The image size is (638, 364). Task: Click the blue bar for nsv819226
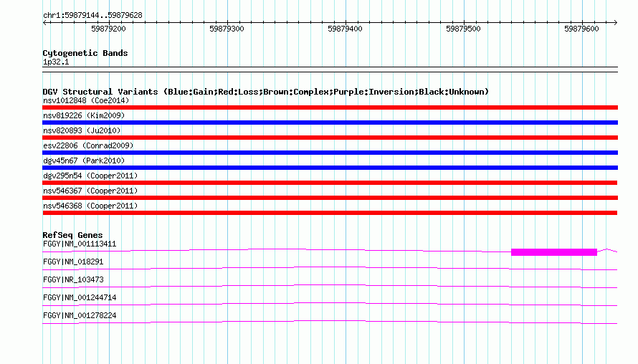tap(330, 123)
